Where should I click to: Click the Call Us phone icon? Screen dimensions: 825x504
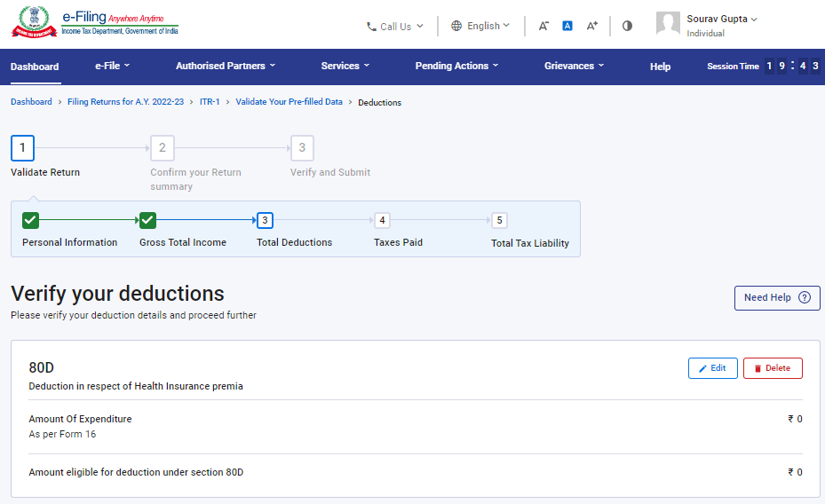(x=371, y=27)
